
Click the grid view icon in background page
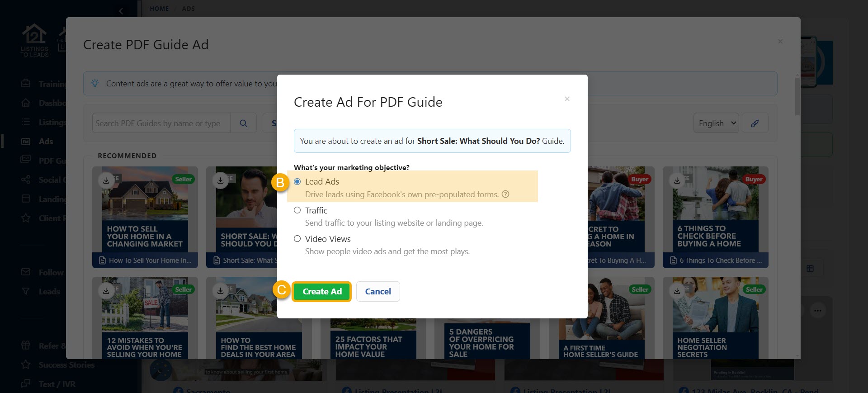click(x=810, y=269)
